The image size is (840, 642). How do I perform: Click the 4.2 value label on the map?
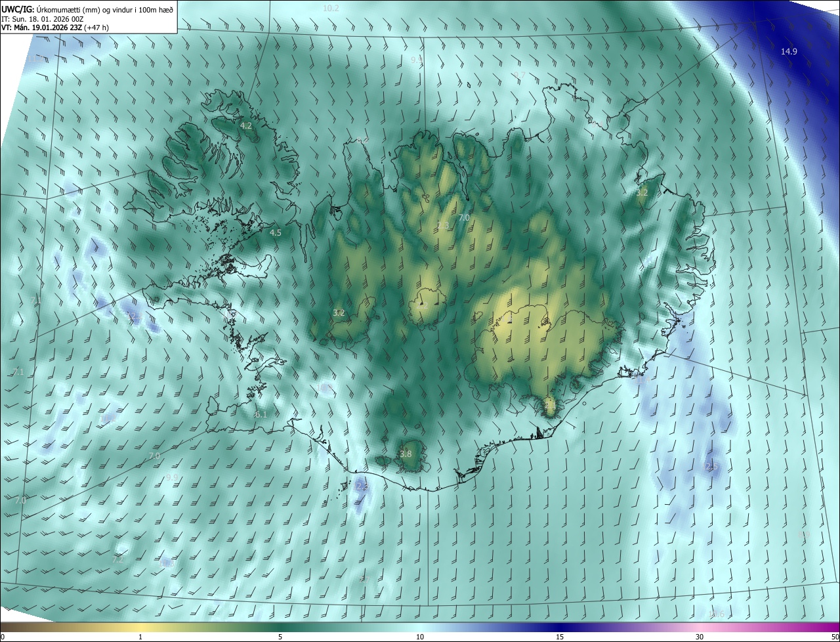point(246,125)
